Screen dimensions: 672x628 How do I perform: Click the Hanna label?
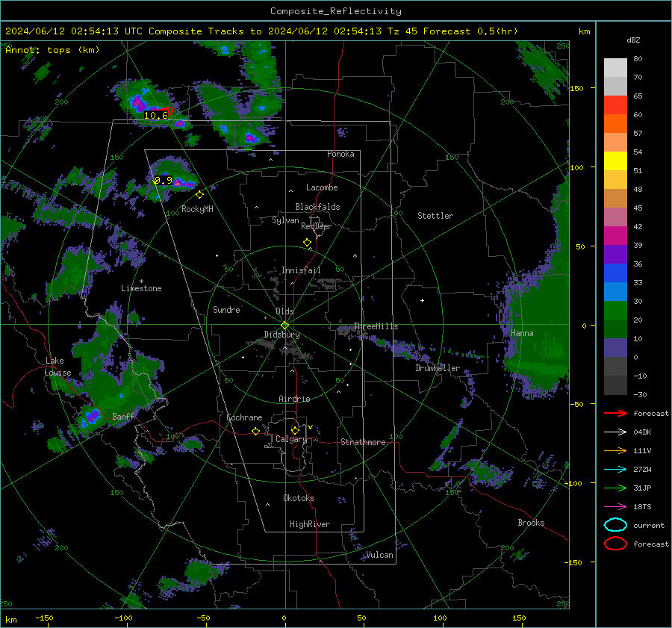tap(522, 333)
